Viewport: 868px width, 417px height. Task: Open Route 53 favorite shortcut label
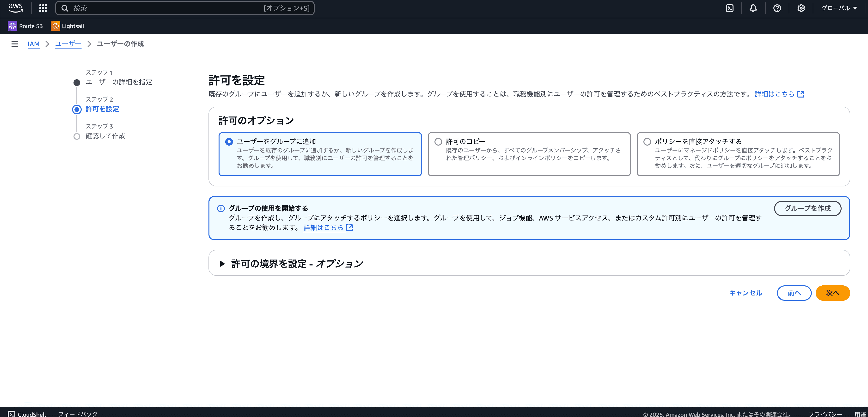point(31,26)
